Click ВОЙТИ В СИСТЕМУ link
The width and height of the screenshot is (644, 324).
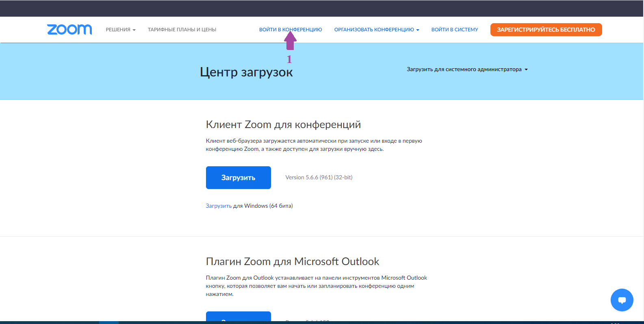[455, 30]
